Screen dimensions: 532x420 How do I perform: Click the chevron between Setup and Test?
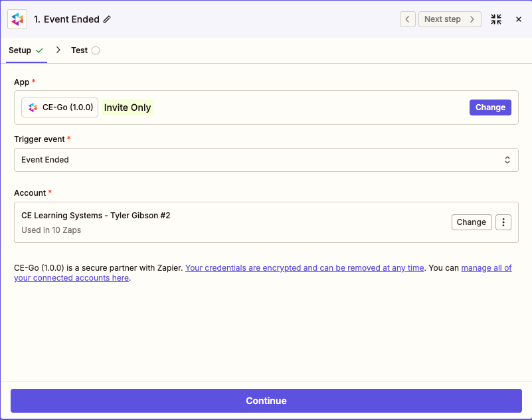tap(58, 50)
